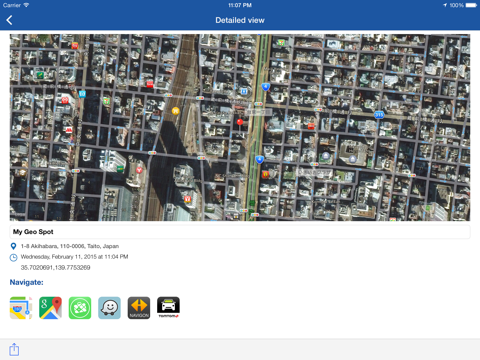Navigate with Google Maps icon
Image resolution: width=480 pixels, height=360 pixels.
pyautogui.click(x=50, y=308)
